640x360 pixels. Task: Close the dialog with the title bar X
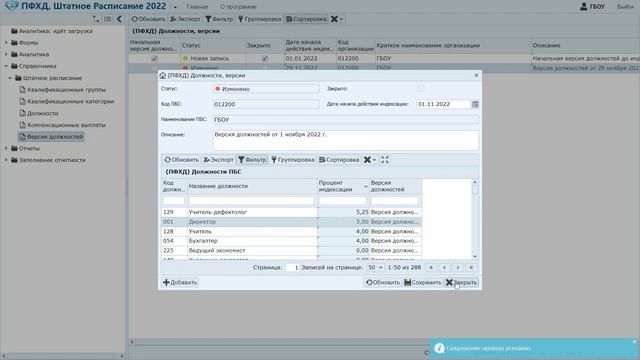point(476,76)
